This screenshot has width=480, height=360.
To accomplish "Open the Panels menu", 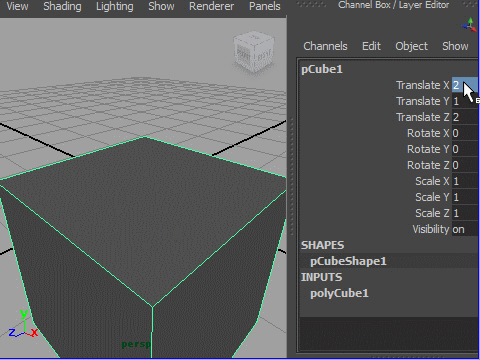I will pyautogui.click(x=265, y=6).
